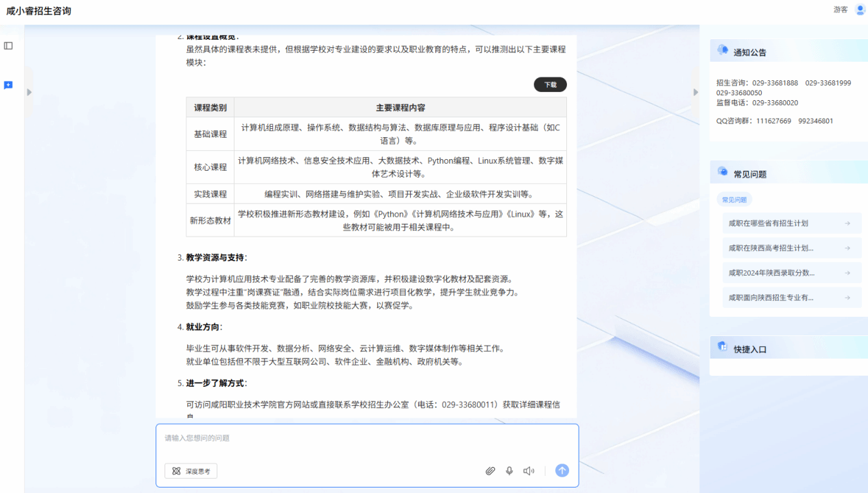Click the arrow beside 咸职面向陕西招生专业有
This screenshot has height=493, width=868.
point(847,298)
